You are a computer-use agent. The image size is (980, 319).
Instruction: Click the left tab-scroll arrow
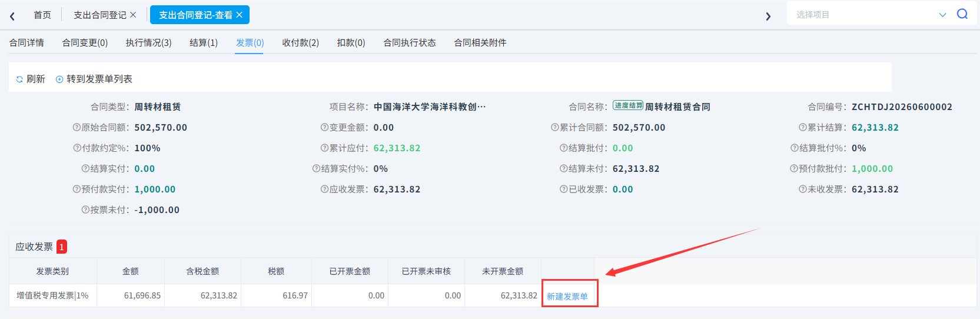tap(12, 16)
